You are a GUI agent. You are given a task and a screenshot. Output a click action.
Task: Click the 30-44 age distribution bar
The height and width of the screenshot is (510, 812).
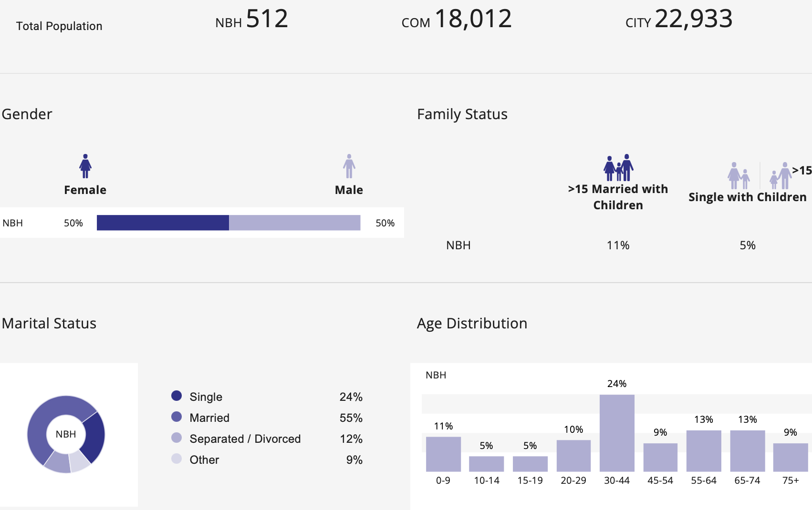[617, 433]
